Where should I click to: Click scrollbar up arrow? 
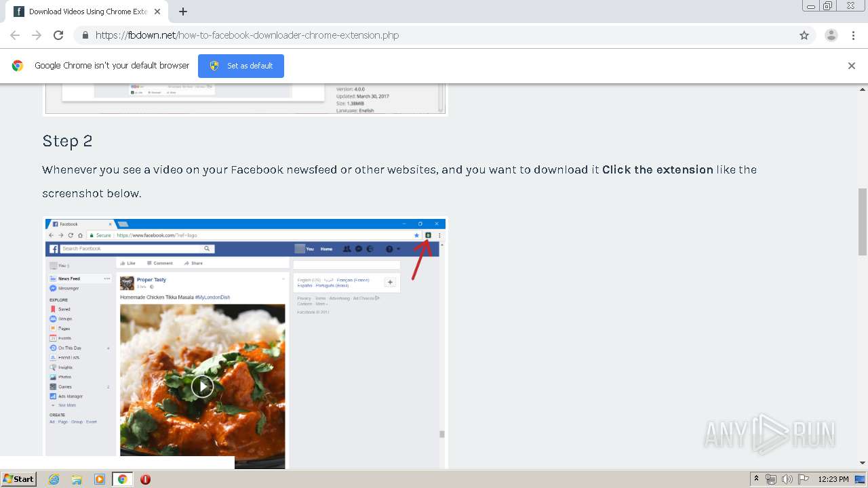coord(863,89)
